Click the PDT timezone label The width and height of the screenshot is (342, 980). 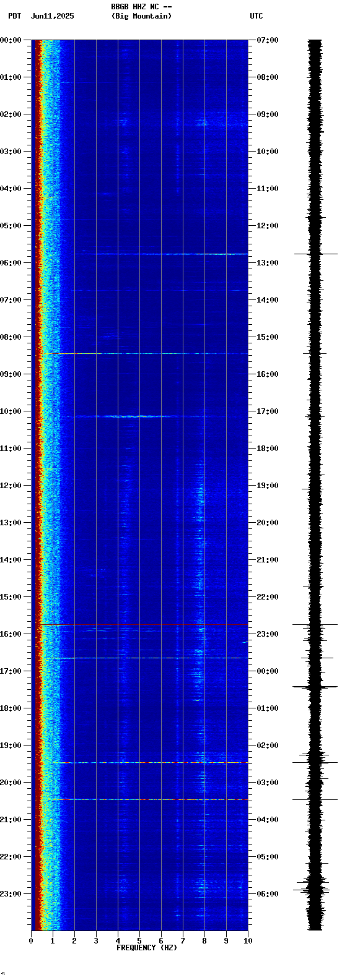pyautogui.click(x=14, y=16)
